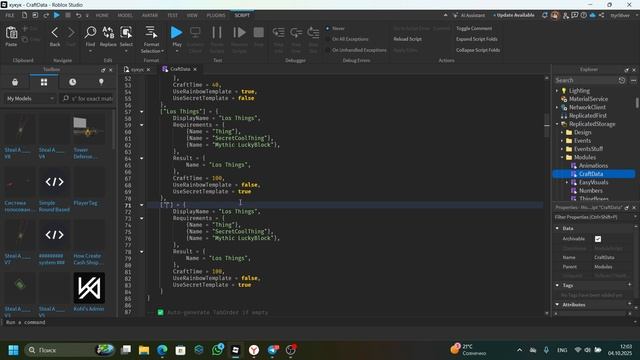This screenshot has height=360, width=640.
Task: Open Microsoft Edge from taskbar
Action: [x=162, y=350]
